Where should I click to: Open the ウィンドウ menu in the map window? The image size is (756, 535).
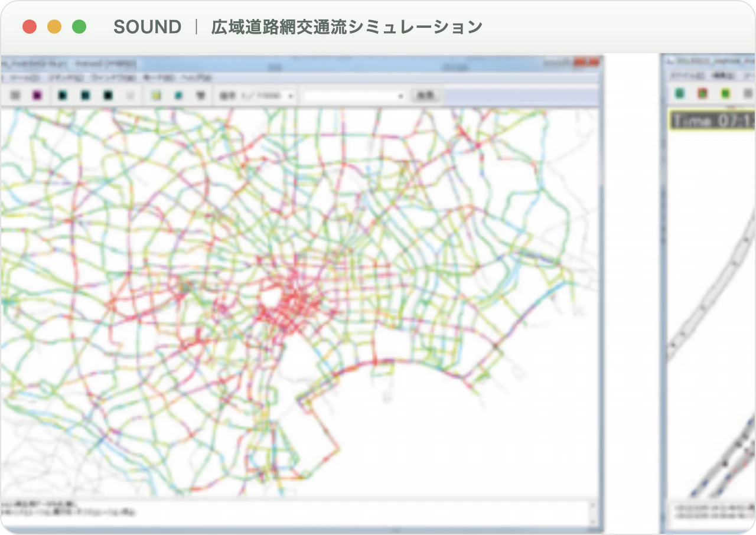coord(115,78)
